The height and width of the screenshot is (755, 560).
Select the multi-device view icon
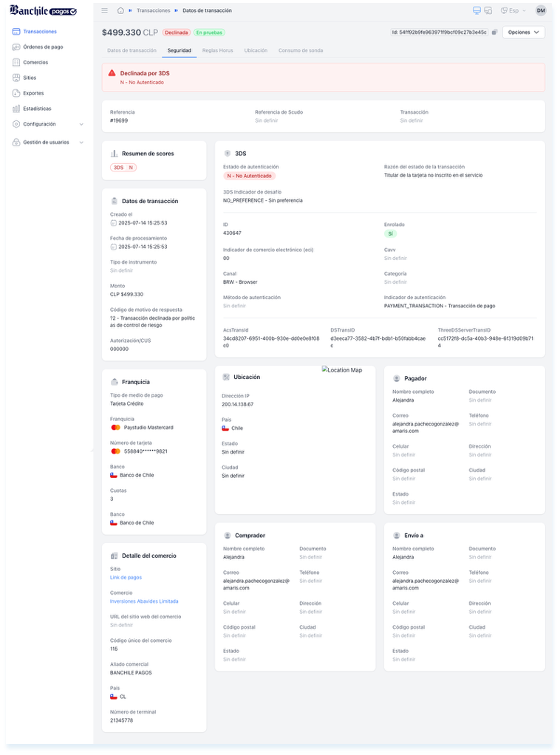point(488,10)
